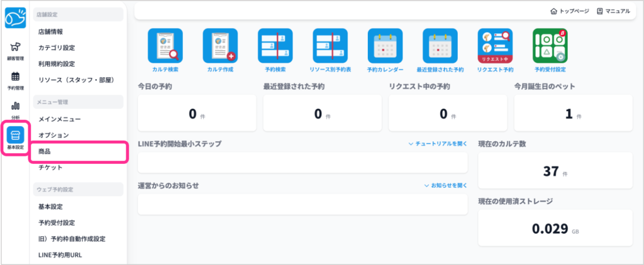Select 商品 in the menu list

pyautogui.click(x=45, y=152)
